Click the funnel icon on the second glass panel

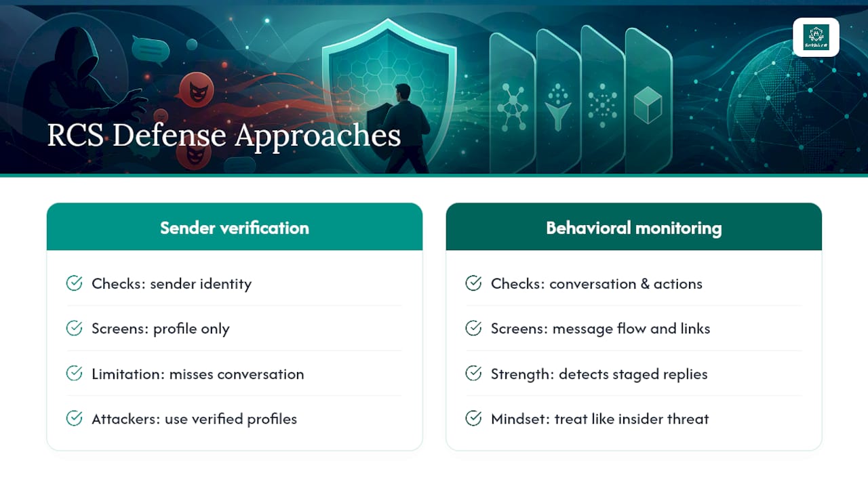point(558,106)
